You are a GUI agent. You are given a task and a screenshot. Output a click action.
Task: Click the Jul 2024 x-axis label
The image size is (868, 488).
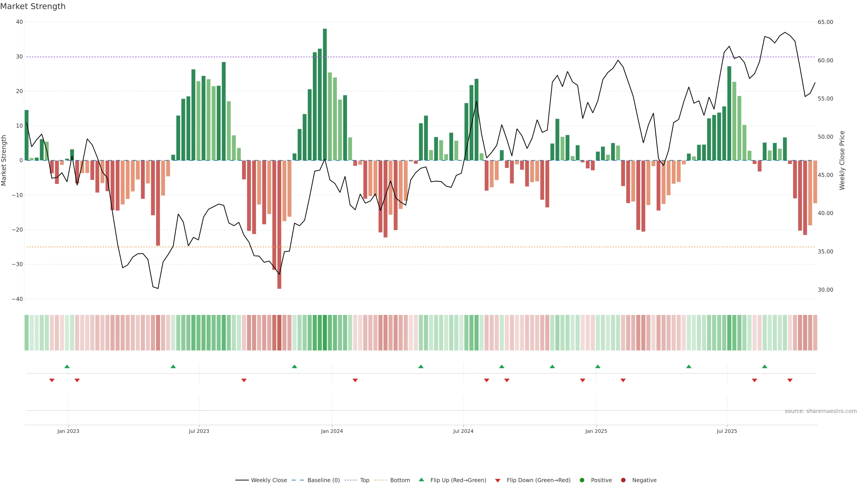[x=463, y=431]
